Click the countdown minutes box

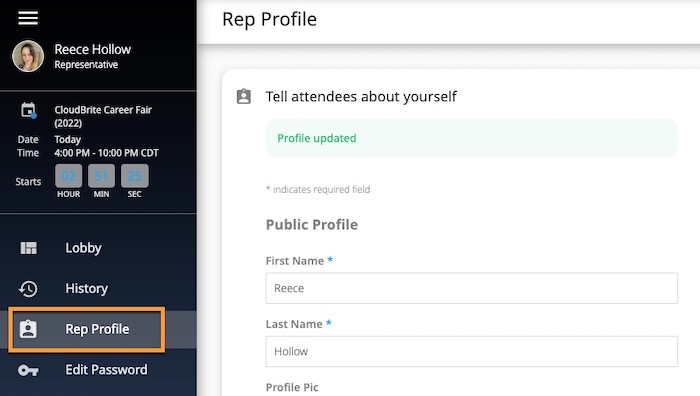pos(101,176)
